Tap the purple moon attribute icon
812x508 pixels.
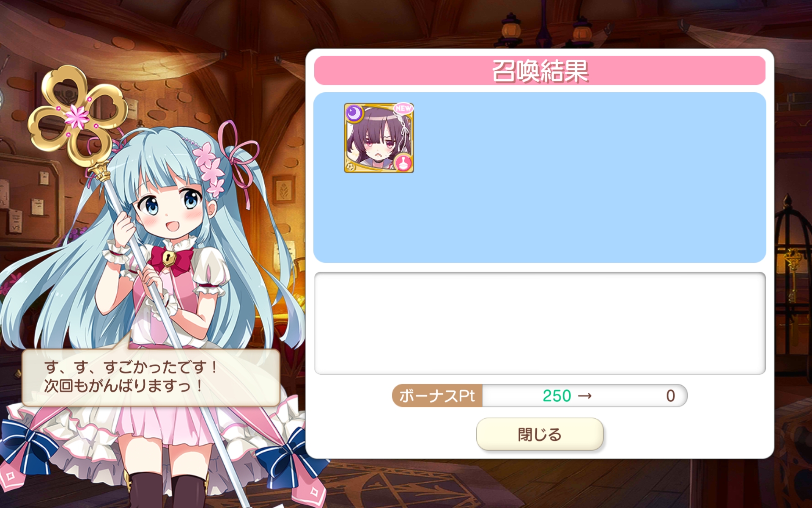(x=354, y=113)
